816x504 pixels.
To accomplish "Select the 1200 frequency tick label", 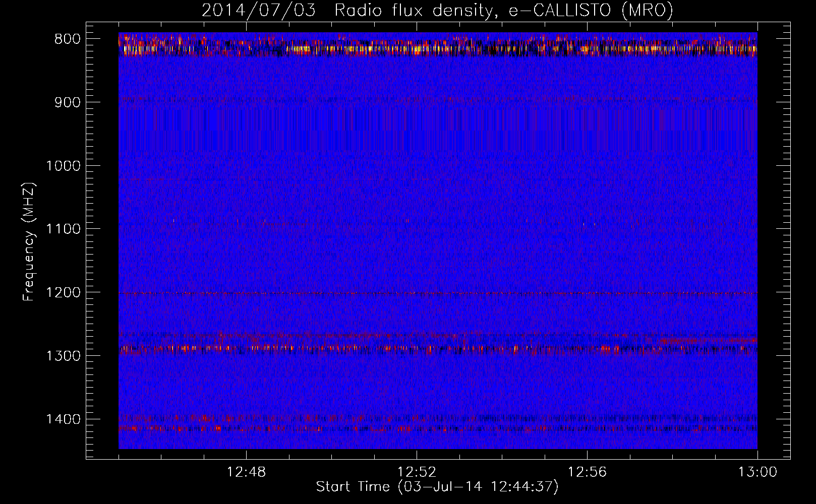I will click(63, 292).
